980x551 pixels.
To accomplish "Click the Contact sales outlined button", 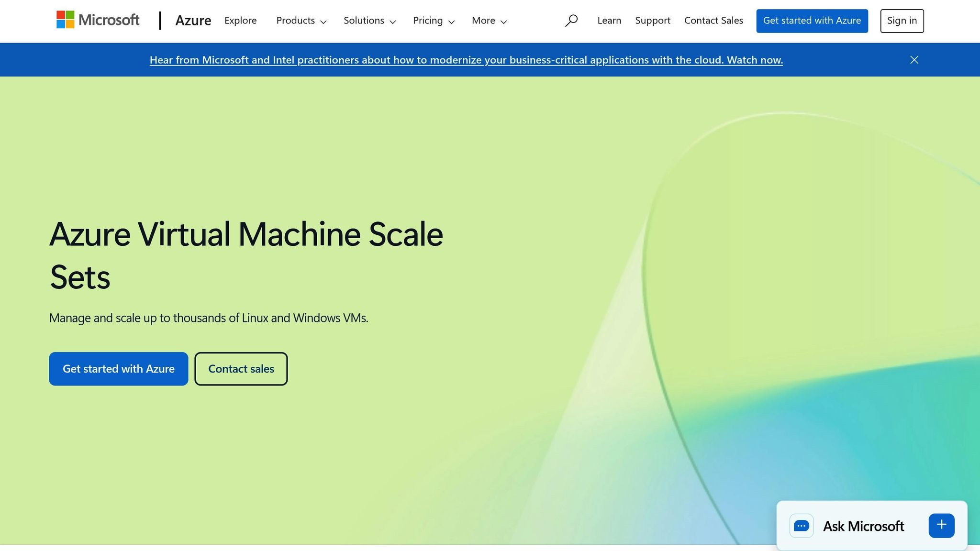I will point(241,368).
